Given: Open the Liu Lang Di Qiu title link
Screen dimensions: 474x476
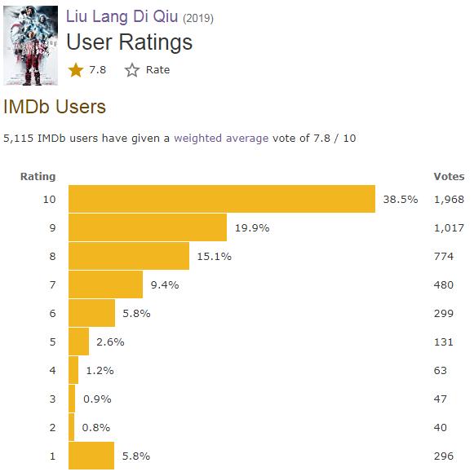Looking at the screenshot, I should [122, 16].
